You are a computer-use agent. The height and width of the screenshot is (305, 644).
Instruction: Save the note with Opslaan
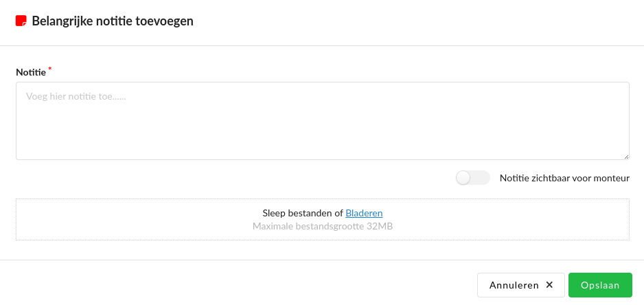[600, 285]
